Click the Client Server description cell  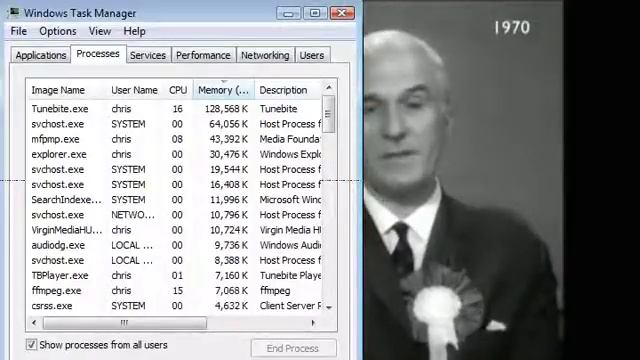(290, 306)
